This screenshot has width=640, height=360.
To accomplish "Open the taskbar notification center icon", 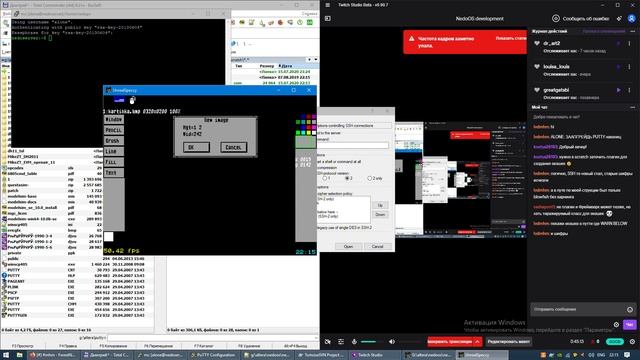I will [627, 355].
